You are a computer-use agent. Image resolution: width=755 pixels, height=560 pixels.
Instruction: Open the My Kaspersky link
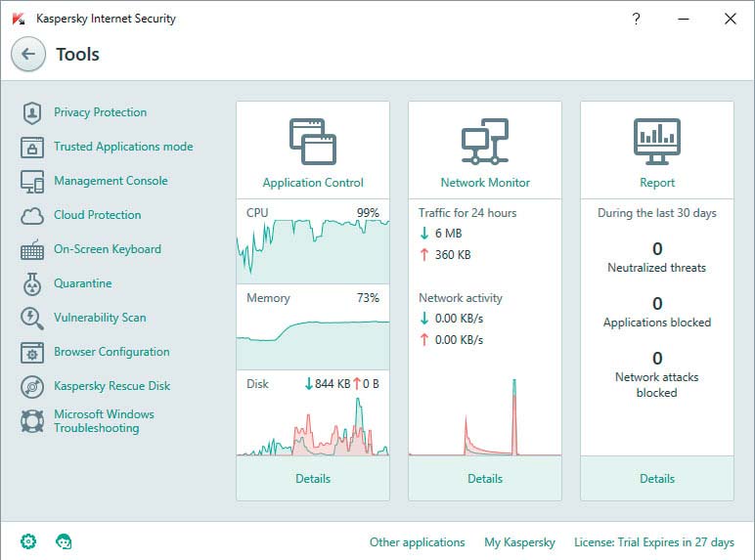click(519, 542)
